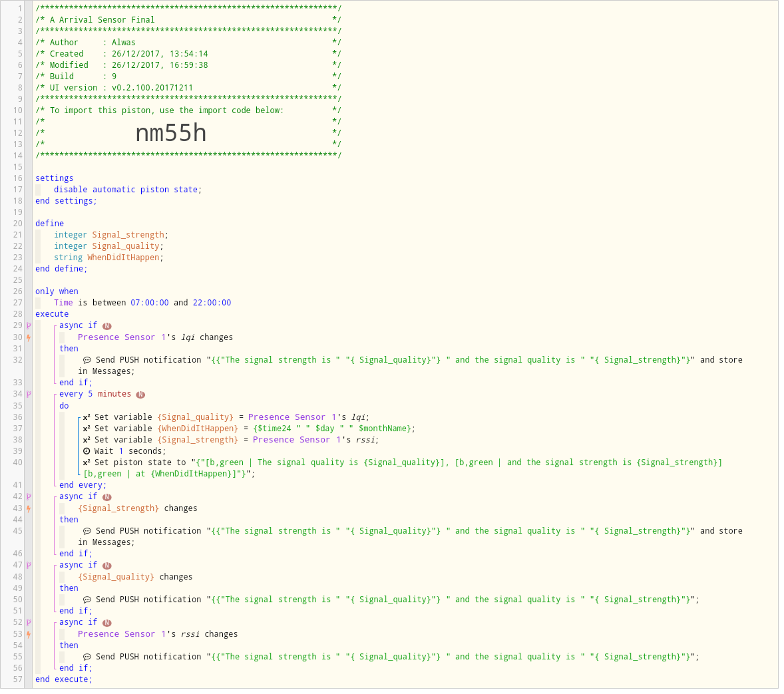The height and width of the screenshot is (694, 784).
Task: Click 'A Arrival Sensor Final' piston title
Action: pyautogui.click(x=103, y=20)
